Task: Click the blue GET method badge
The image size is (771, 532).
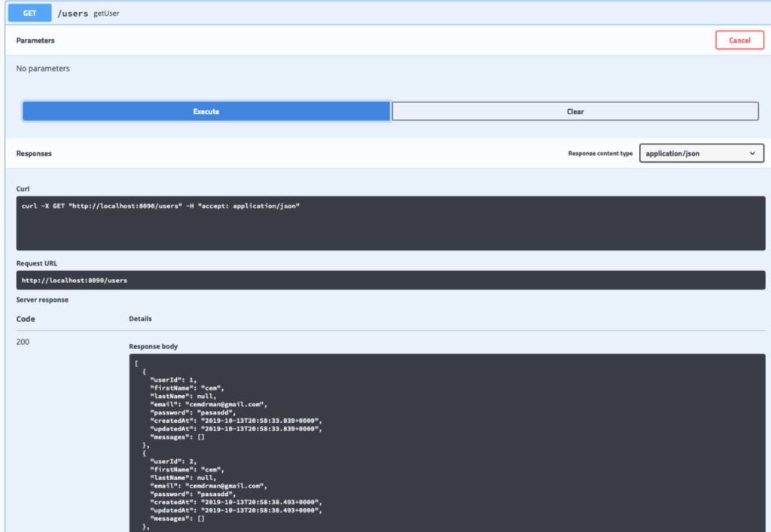Action: (x=29, y=14)
